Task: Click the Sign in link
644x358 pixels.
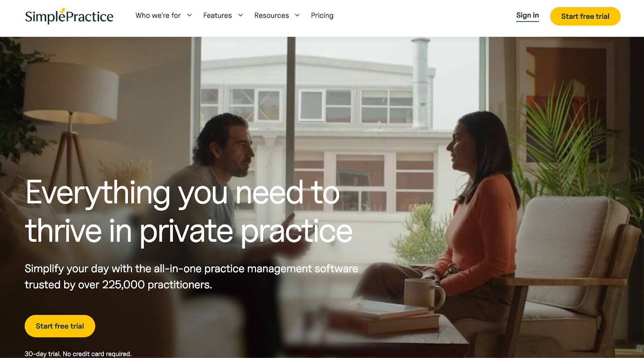Action: (x=527, y=15)
